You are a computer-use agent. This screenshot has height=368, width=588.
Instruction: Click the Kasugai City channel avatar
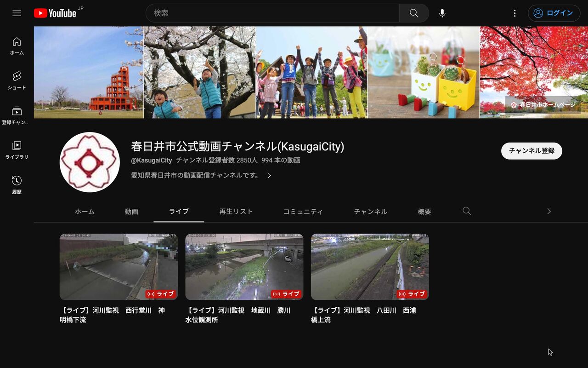90,162
